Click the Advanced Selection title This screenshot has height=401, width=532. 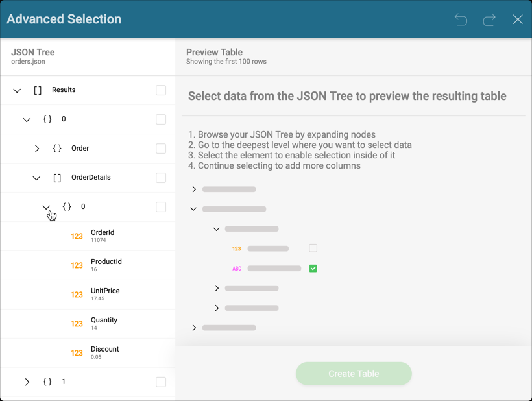pos(64,19)
